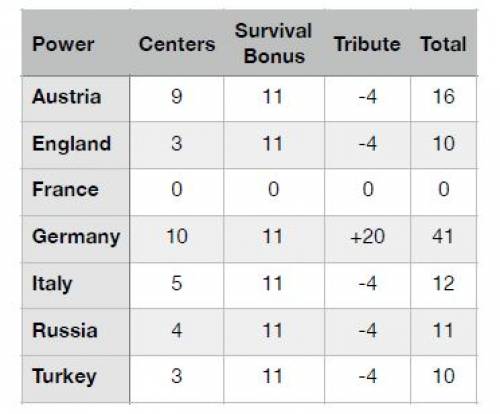
Task: Click Italy's total of 12
Action: click(x=444, y=283)
